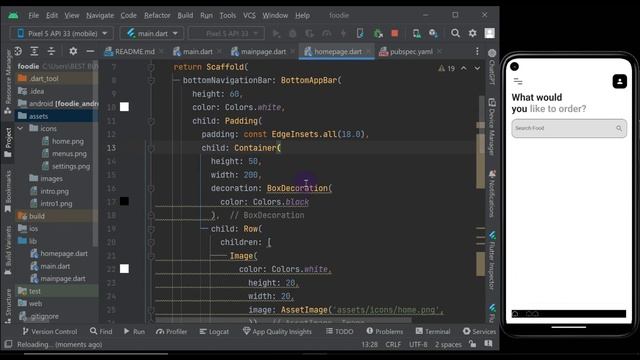Screen dimensions: 640x360
Task: Click the red Stop icon
Action: [395, 33]
